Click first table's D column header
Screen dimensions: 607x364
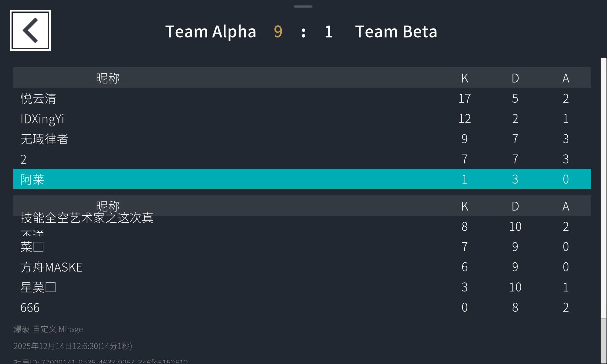pyautogui.click(x=515, y=78)
